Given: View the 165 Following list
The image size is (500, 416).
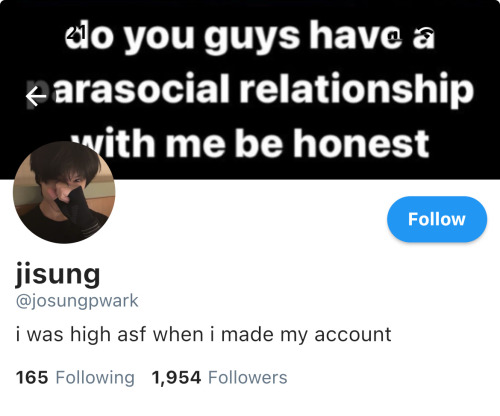Looking at the screenshot, I should [75, 377].
